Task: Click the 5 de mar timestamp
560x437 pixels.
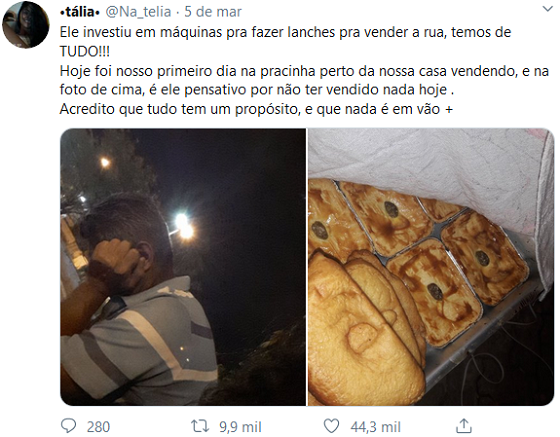Action: [213, 12]
